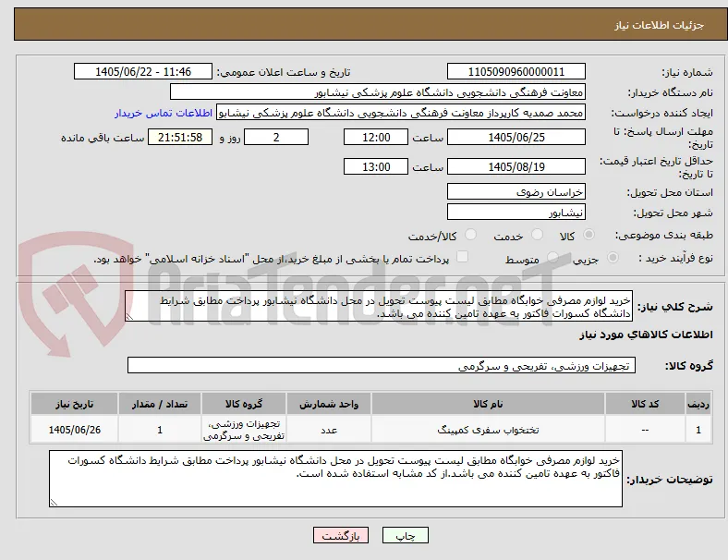Click the price validity time 13:00
728x560 pixels.
376,166
